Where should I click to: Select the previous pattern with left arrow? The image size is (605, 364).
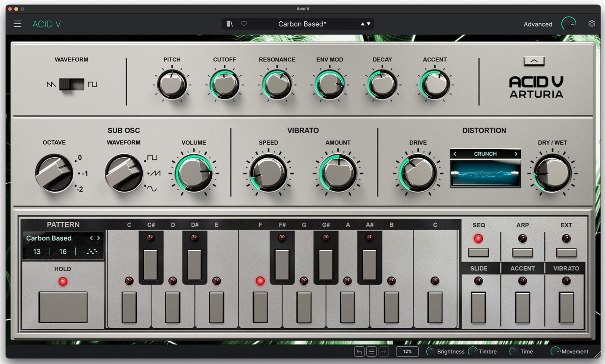coord(91,238)
